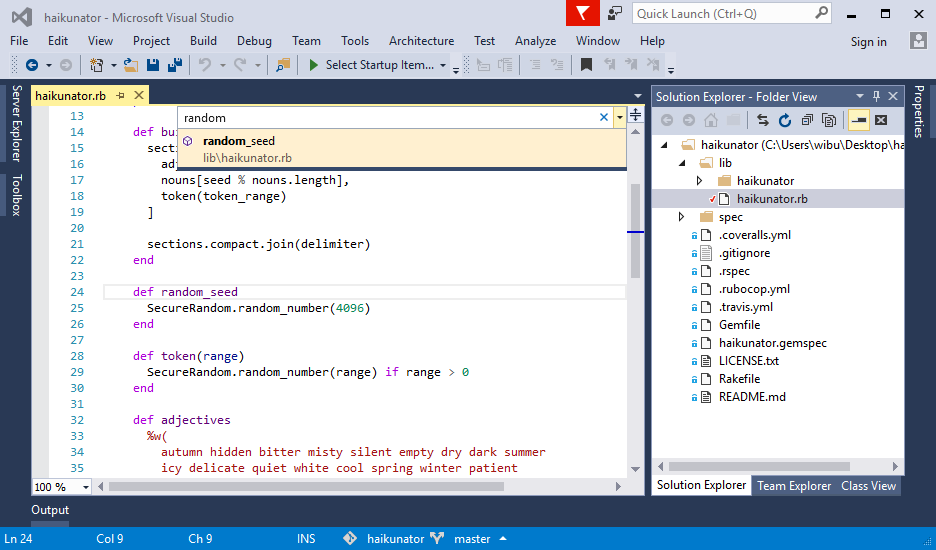Click the Collapse All icon in Solution Explorer
Screen dimensions: 936x550
click(807, 120)
